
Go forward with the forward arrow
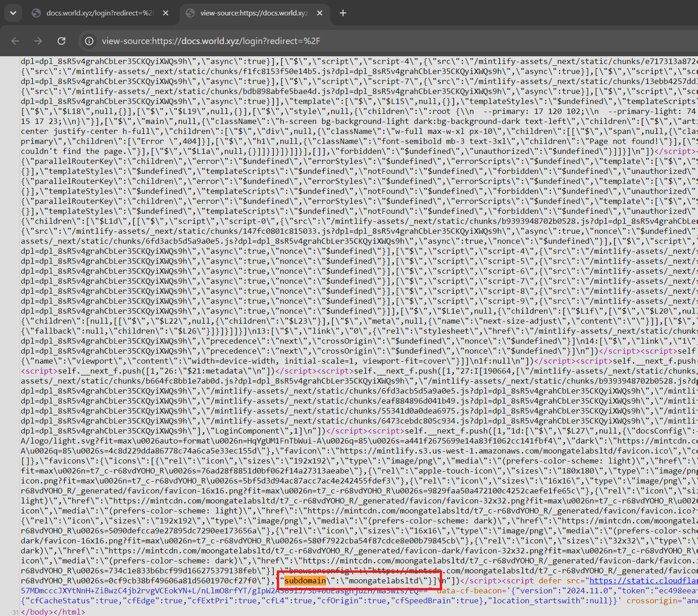point(38,41)
